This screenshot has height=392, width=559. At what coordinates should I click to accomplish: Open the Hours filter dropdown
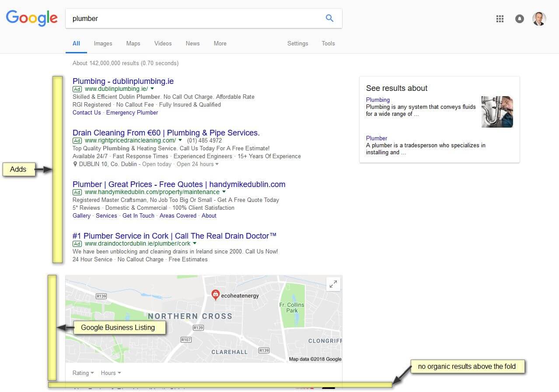(x=111, y=373)
